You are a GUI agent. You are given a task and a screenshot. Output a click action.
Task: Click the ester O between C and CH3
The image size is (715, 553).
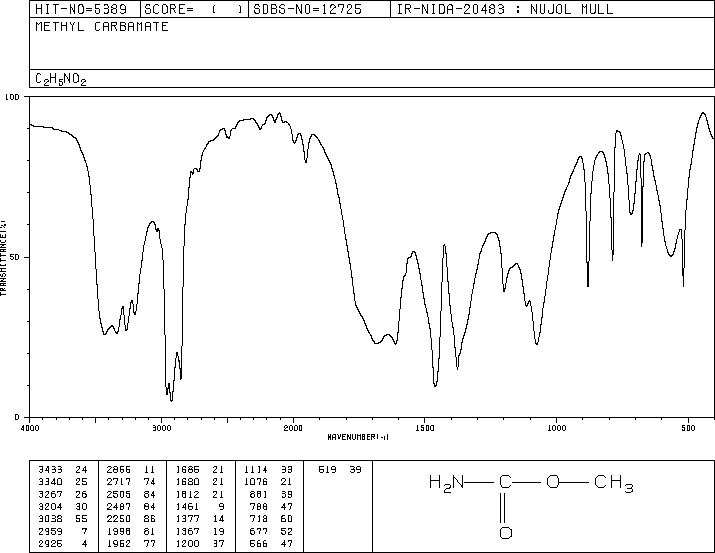tap(553, 482)
